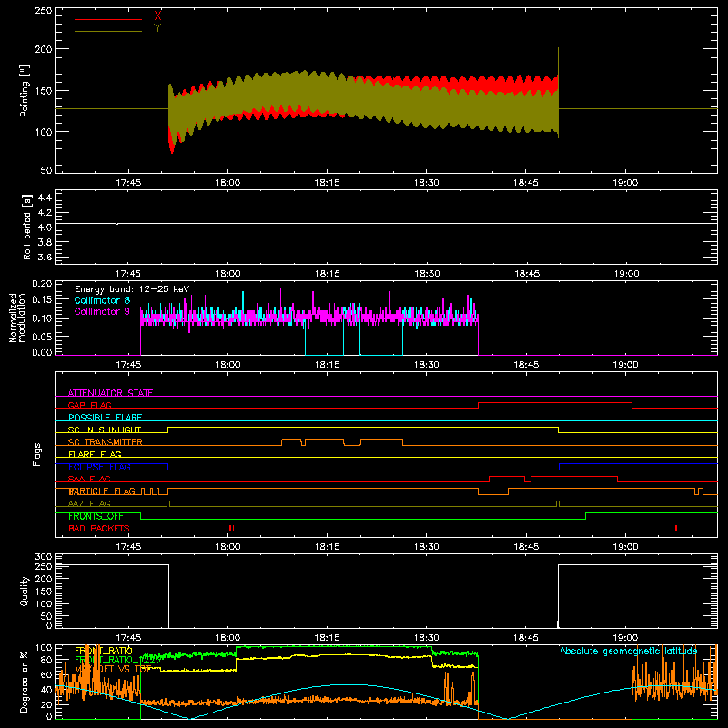Screen dimensions: 728x728
Task: Click the 'Degrees or %' axis title
Action: [x=25, y=682]
